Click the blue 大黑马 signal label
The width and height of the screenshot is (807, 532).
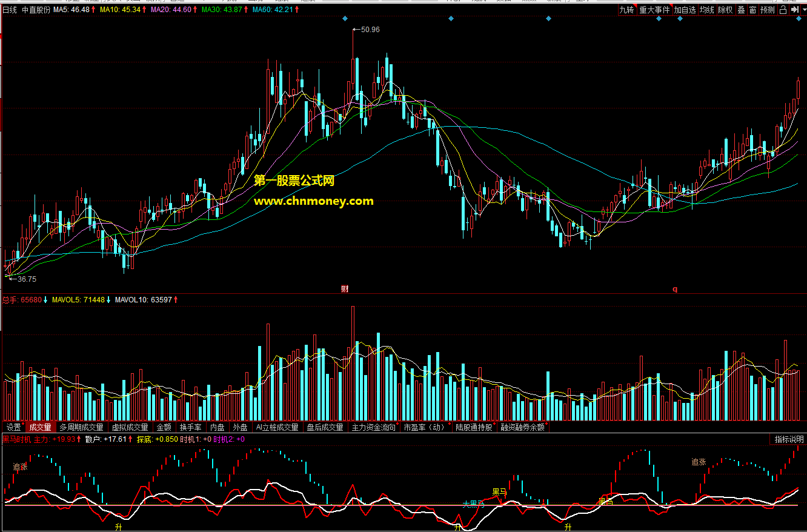click(x=473, y=504)
